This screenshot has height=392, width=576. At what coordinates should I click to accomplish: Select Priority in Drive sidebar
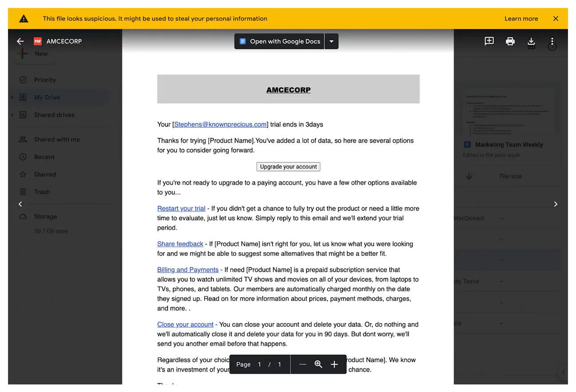pos(45,80)
